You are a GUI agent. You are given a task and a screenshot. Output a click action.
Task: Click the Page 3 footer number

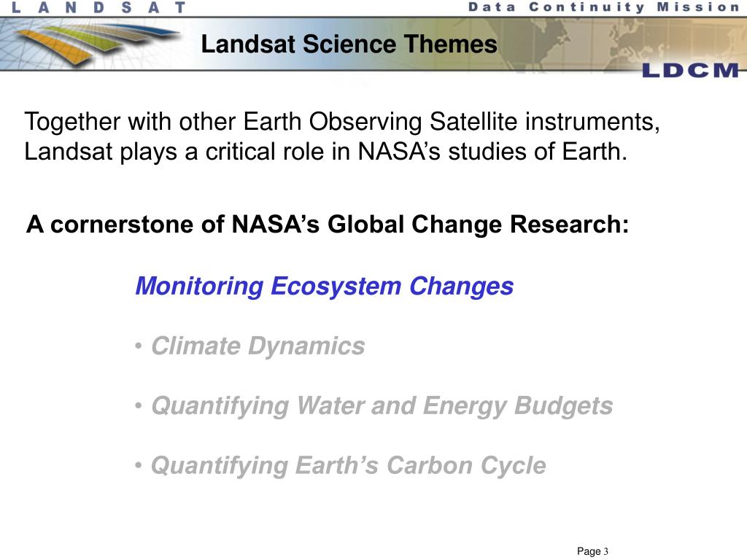click(592, 551)
